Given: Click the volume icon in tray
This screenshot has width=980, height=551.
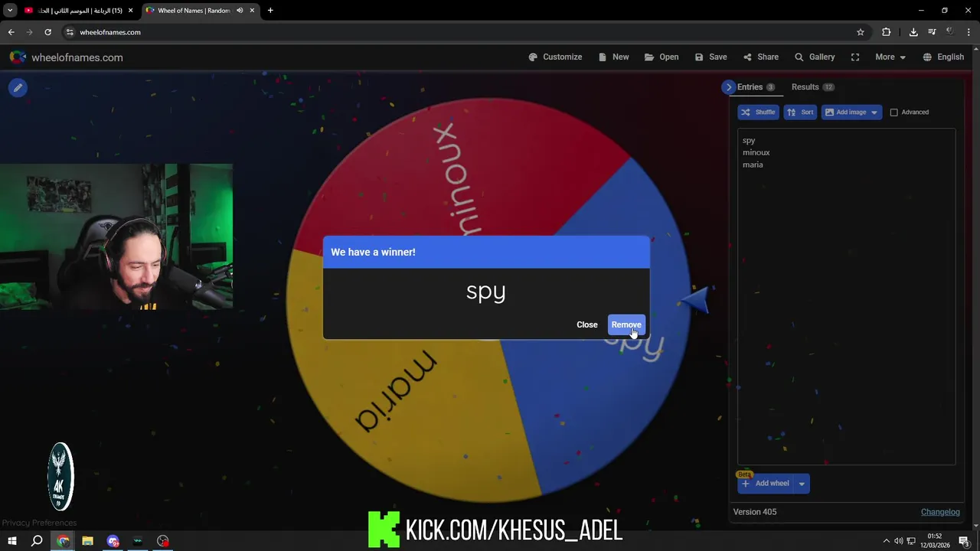Looking at the screenshot, I should (898, 541).
